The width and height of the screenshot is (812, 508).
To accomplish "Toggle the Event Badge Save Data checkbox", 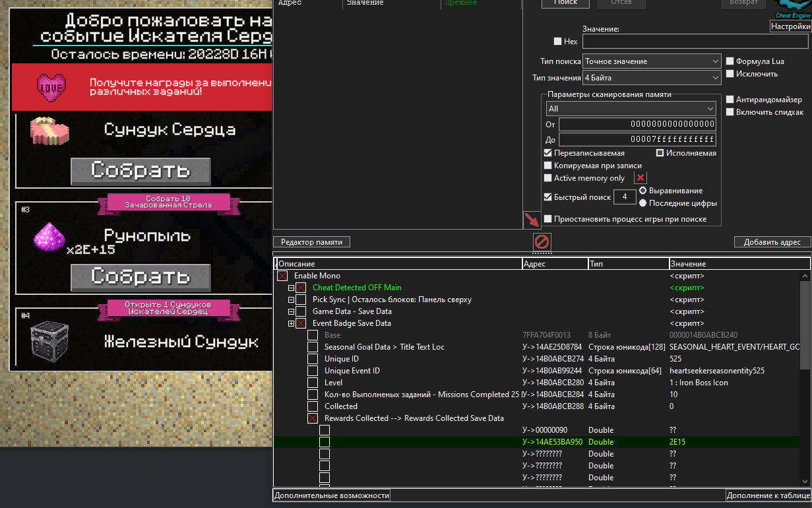I will point(300,323).
